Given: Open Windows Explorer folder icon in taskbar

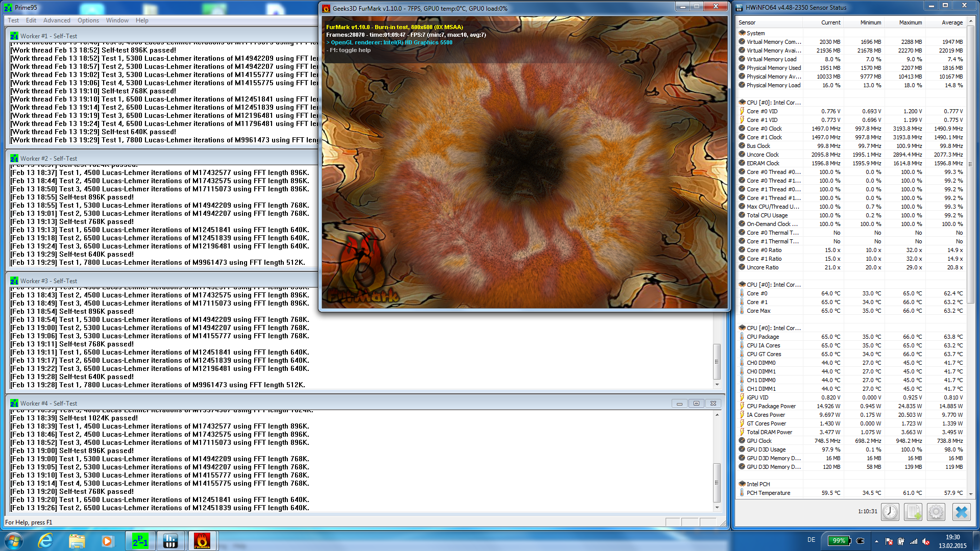Looking at the screenshot, I should pos(77,541).
